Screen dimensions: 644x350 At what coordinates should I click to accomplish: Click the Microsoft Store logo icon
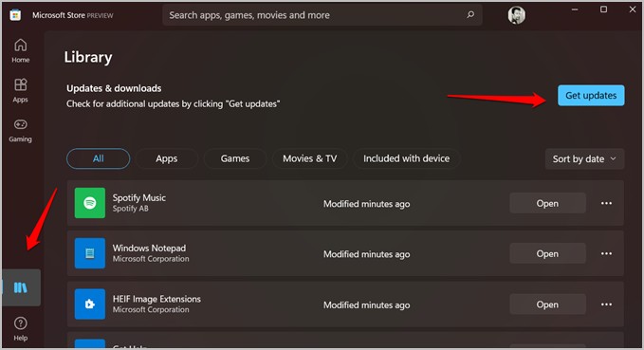pos(15,15)
